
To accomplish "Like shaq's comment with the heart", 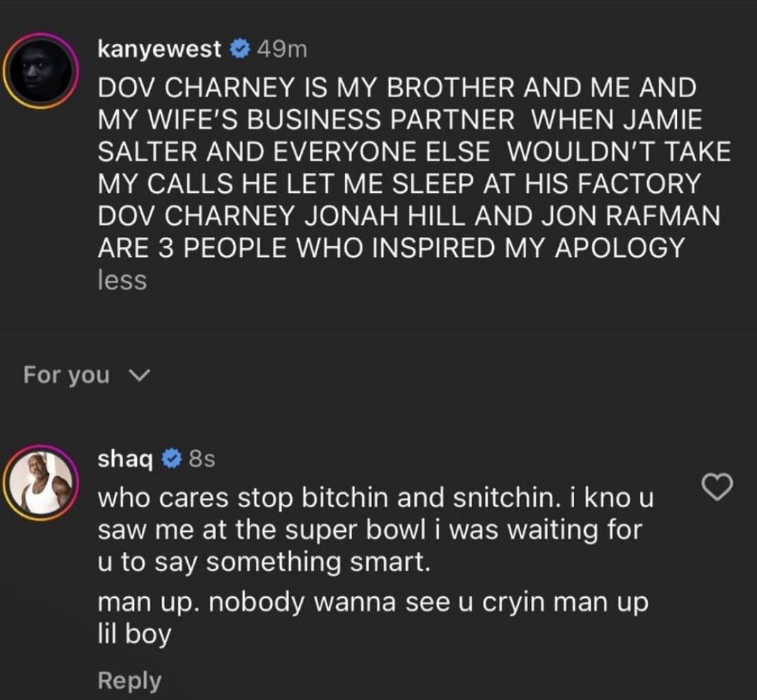I will 715,487.
